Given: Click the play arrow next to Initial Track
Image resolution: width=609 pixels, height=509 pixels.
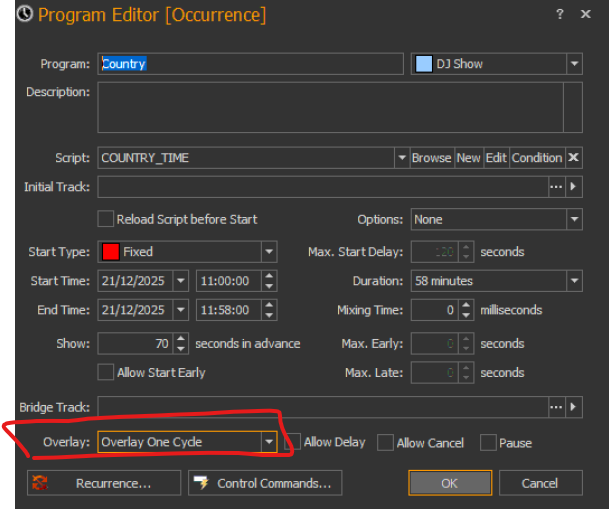Looking at the screenshot, I should click(574, 187).
